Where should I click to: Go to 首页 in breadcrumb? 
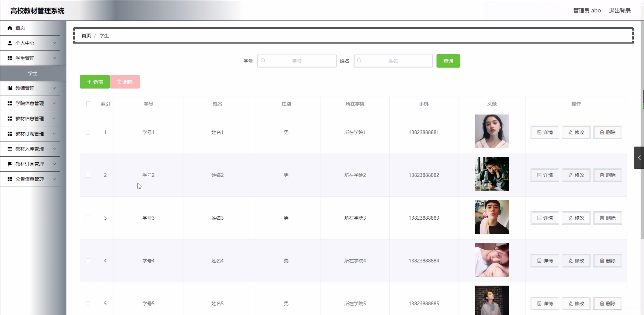click(86, 36)
